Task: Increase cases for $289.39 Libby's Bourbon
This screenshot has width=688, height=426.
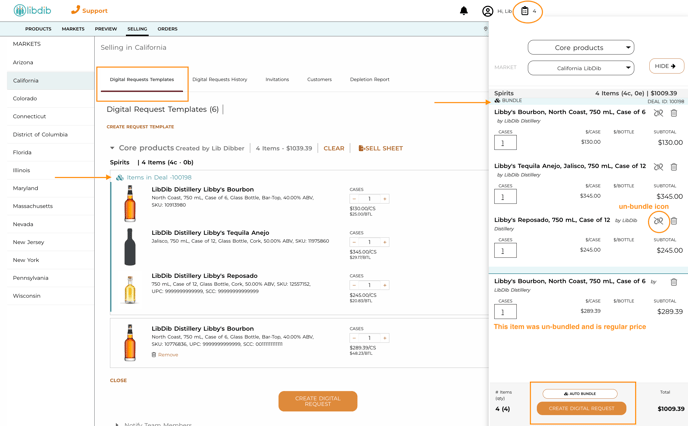Action: click(x=385, y=338)
